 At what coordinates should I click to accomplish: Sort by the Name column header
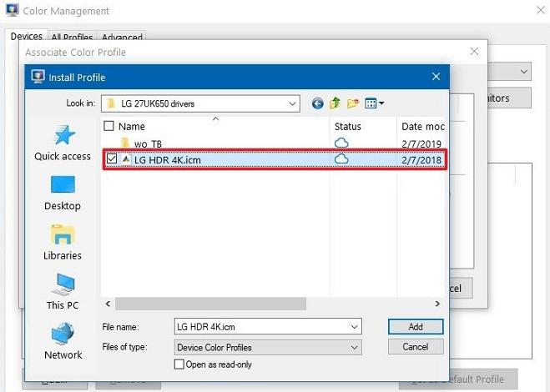click(x=132, y=126)
